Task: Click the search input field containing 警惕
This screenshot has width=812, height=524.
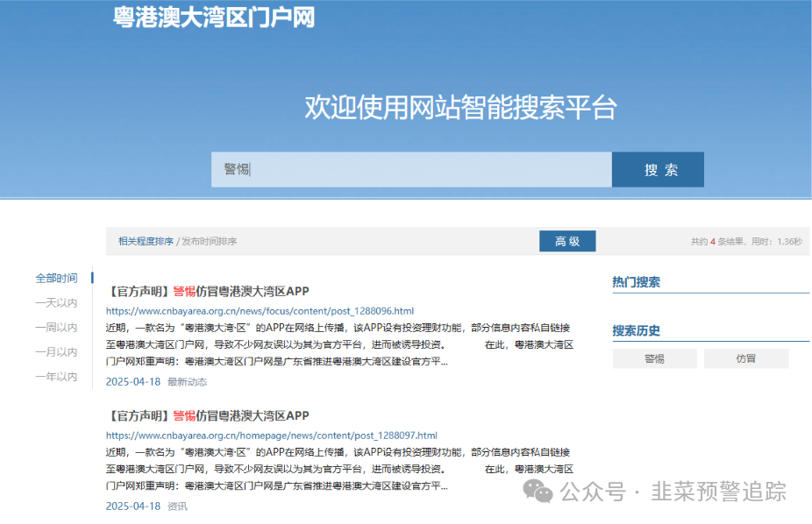Action: click(x=410, y=169)
